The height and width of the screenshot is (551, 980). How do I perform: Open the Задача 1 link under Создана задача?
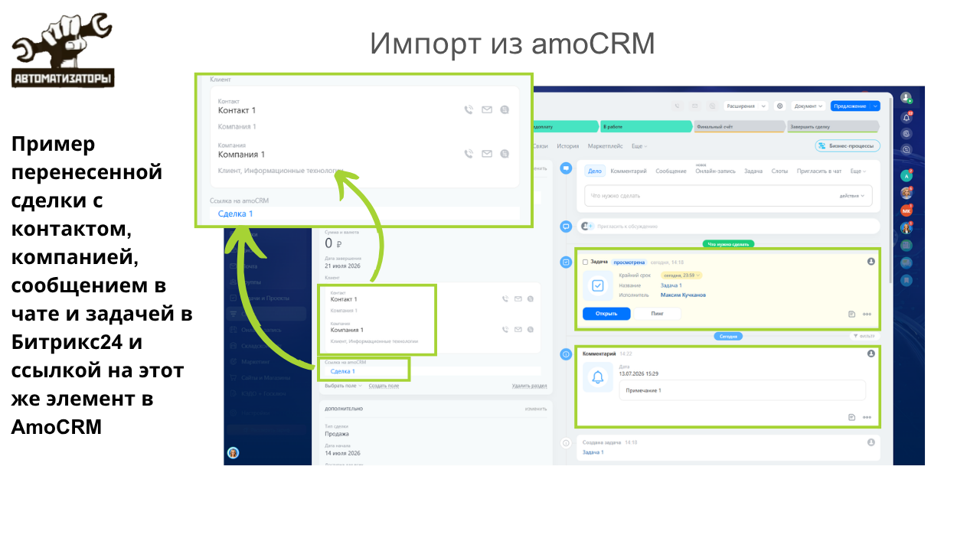coord(593,452)
